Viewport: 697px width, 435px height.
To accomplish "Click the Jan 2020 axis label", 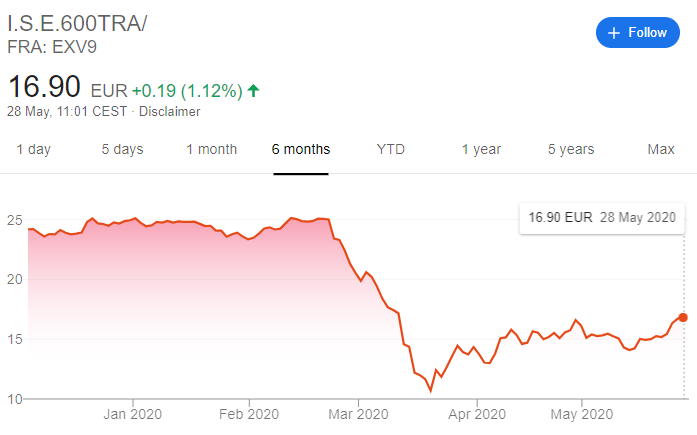I will tap(133, 414).
